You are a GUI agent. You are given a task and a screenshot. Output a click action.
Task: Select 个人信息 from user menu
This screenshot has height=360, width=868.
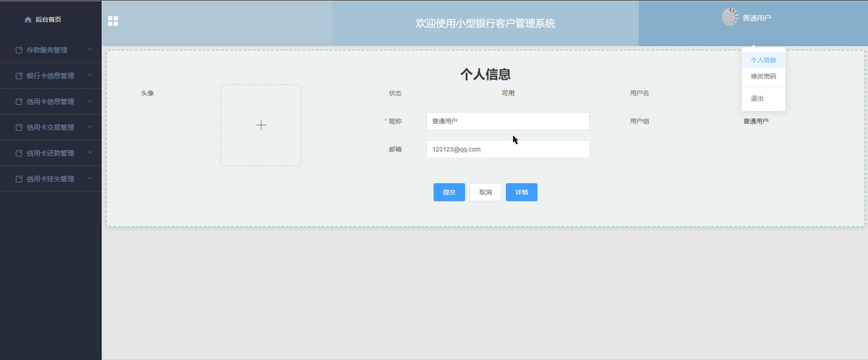point(763,60)
